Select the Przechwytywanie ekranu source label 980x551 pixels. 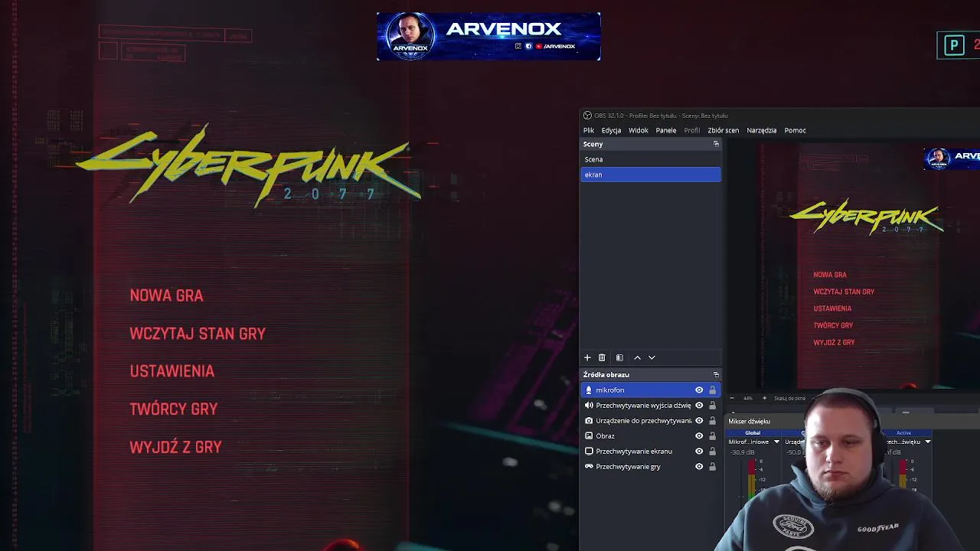click(634, 452)
